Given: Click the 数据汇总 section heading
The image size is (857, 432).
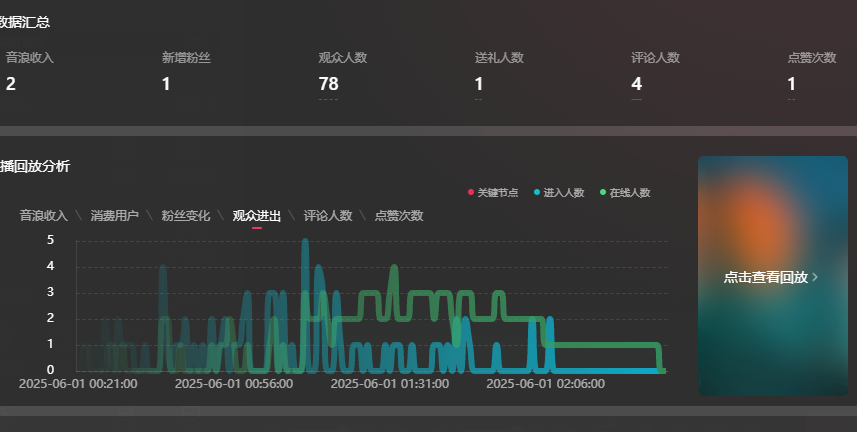Looking at the screenshot, I should (25, 22).
